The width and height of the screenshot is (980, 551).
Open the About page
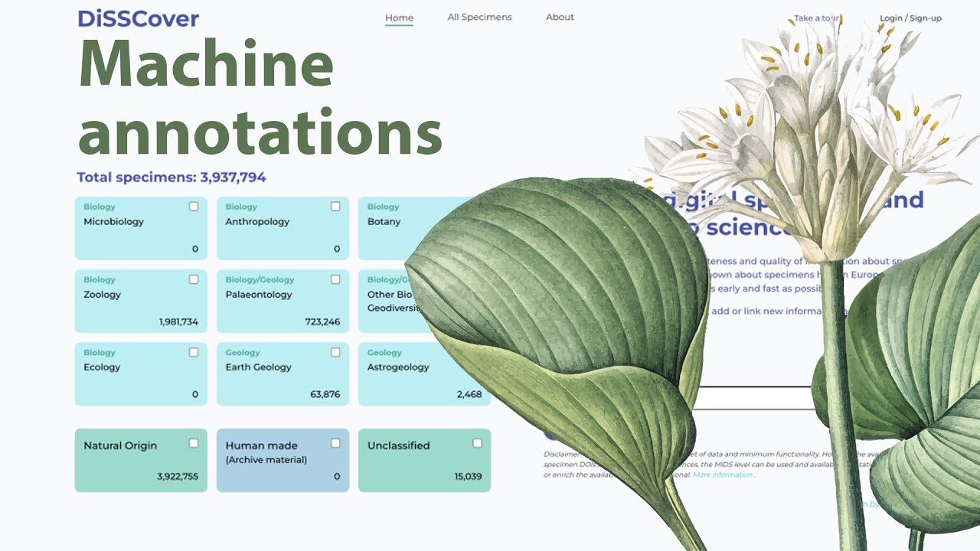pyautogui.click(x=560, y=17)
